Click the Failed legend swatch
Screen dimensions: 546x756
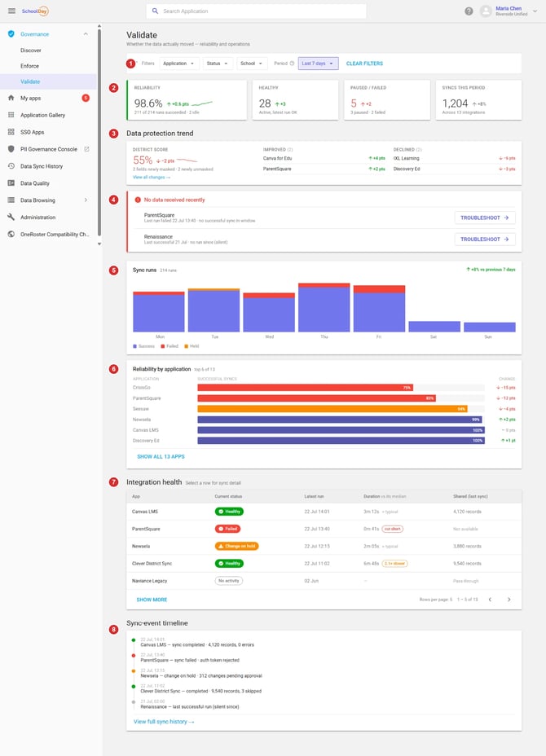pos(162,346)
